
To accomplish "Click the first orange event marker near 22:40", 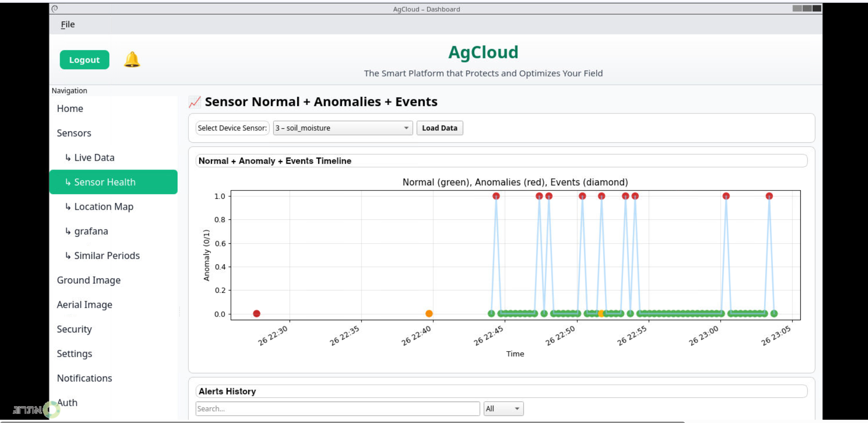I will click(x=429, y=313).
